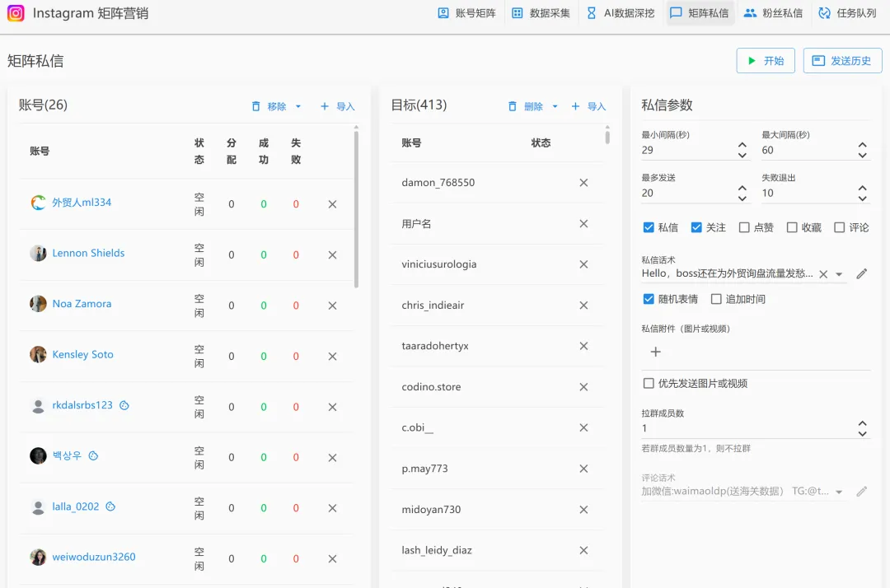Click the Instagram logo in the top bar
This screenshot has height=588, width=890.
15,13
